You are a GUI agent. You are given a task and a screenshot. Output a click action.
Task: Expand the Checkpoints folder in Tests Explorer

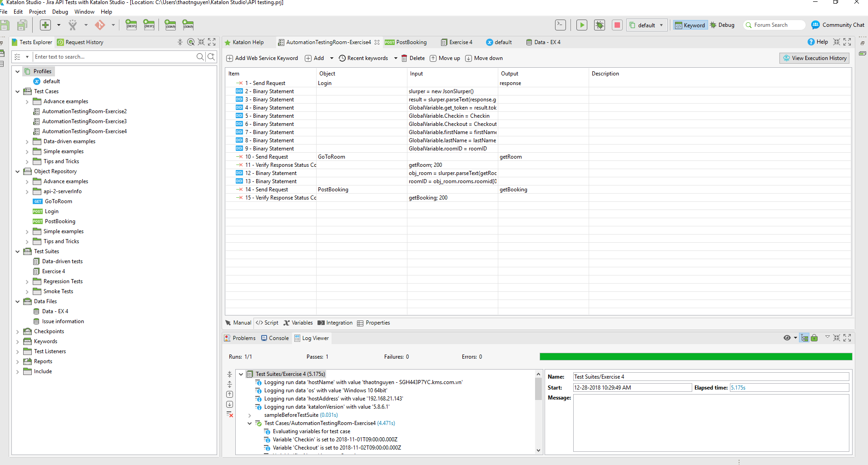pyautogui.click(x=18, y=331)
